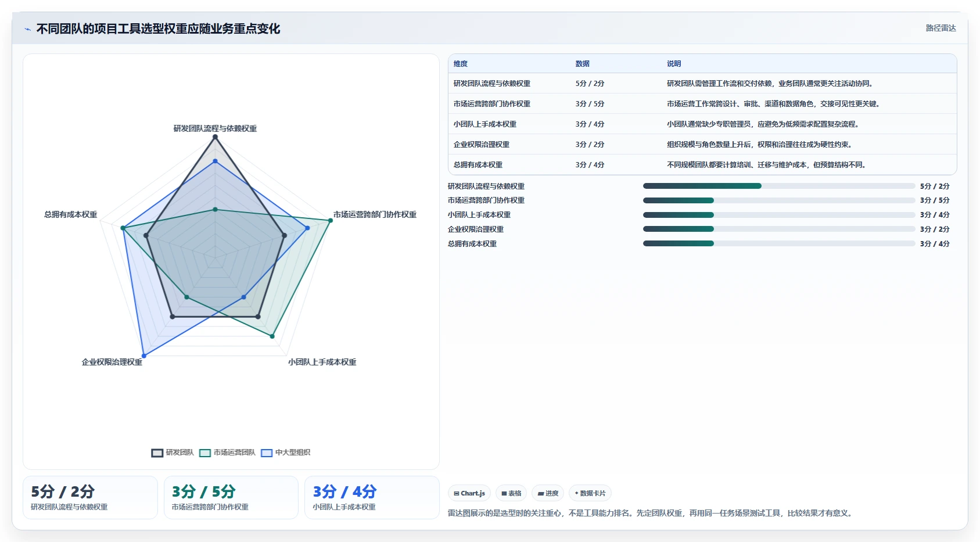Click the radar axis label 小团队上手成本权重
This screenshot has height=542, width=980.
tap(322, 362)
